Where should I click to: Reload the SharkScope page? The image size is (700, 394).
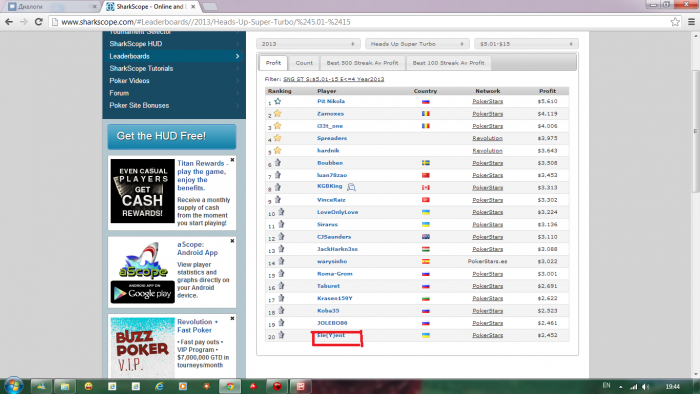pyautogui.click(x=39, y=22)
